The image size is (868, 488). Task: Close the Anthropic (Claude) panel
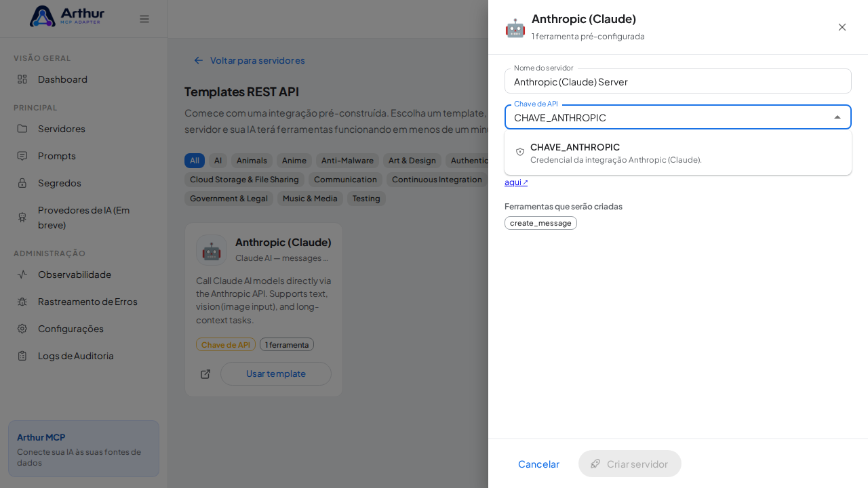tap(842, 27)
